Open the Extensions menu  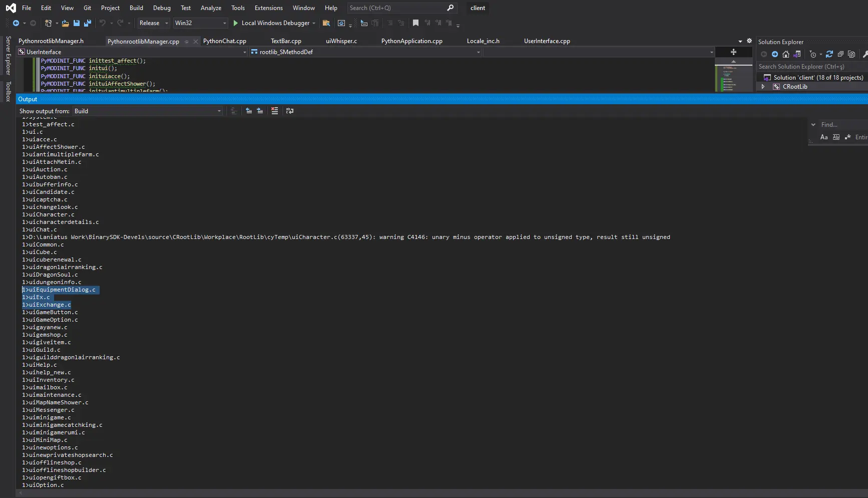pyautogui.click(x=269, y=8)
